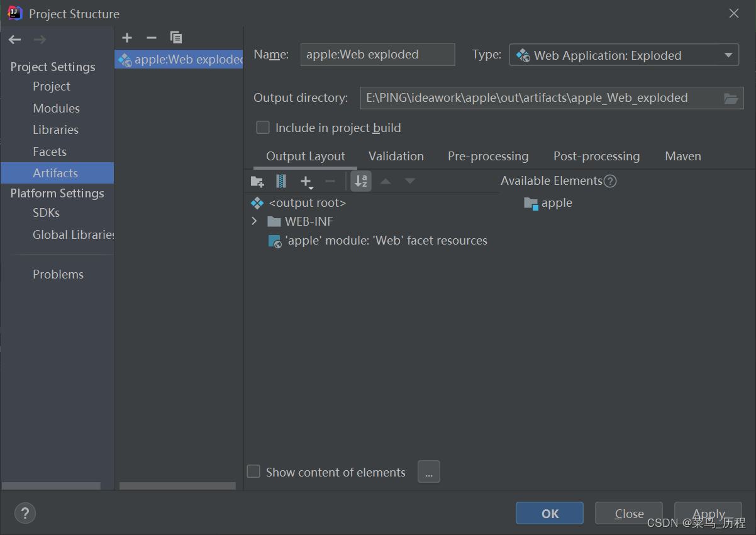Toggle alphabetical sorting of output elements
756x535 pixels.
pos(360,181)
